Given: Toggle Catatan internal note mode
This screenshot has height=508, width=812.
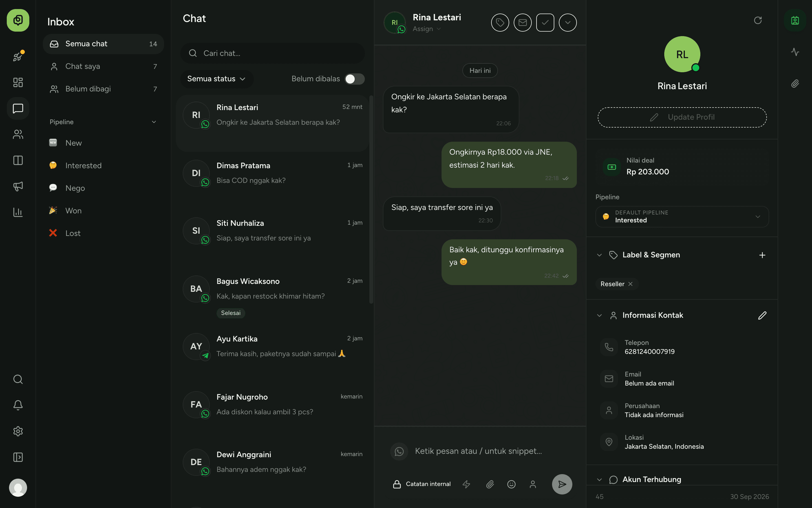Looking at the screenshot, I should (x=422, y=484).
